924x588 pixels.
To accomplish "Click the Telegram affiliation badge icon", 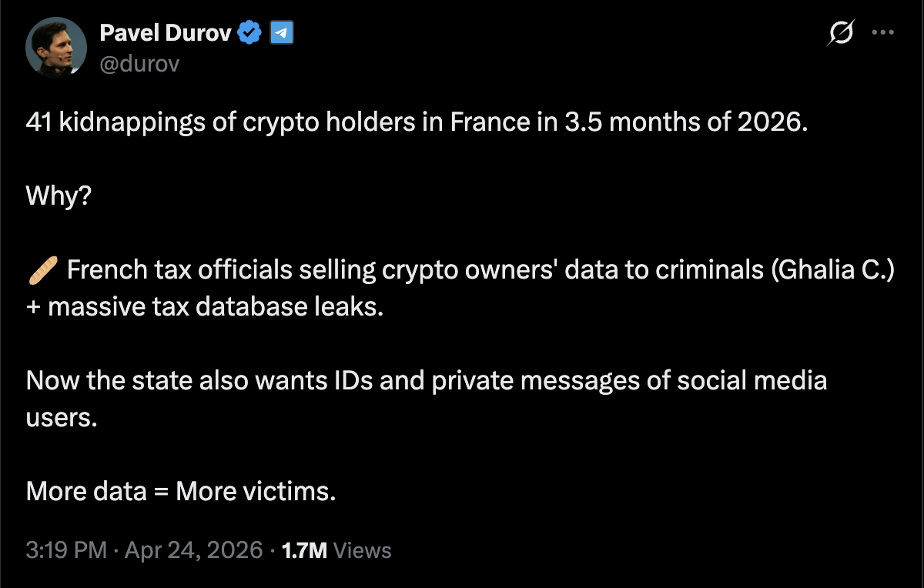I will [282, 33].
